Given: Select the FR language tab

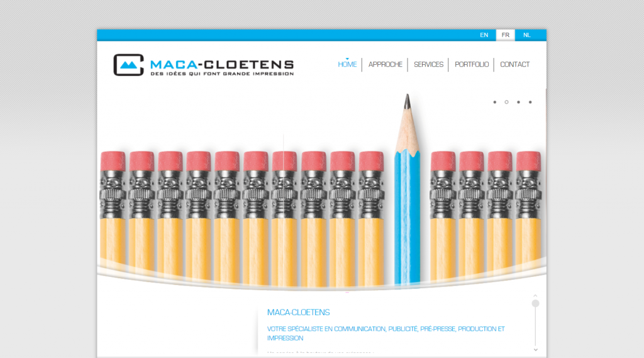Looking at the screenshot, I should point(505,35).
